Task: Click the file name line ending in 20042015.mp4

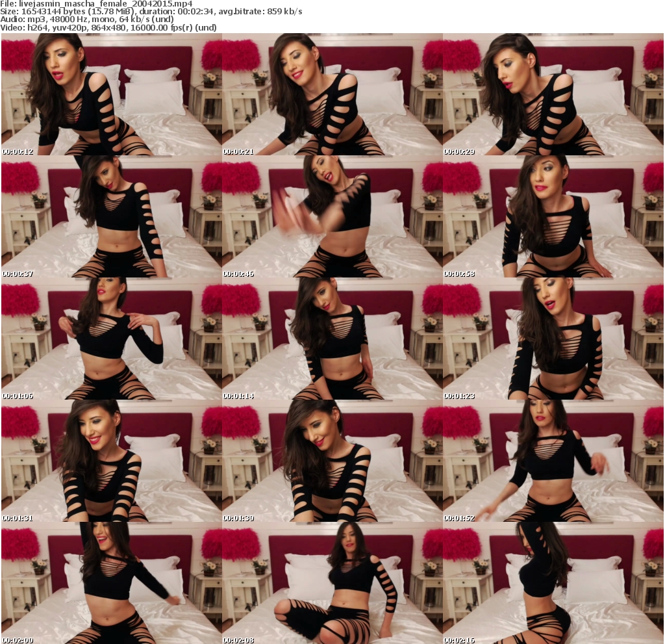Action: click(x=96, y=4)
